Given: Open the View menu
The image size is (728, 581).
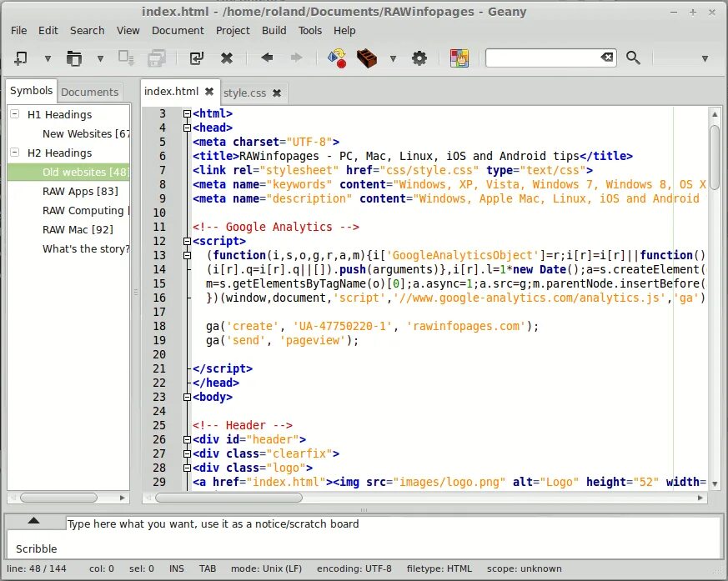Looking at the screenshot, I should [x=128, y=31].
